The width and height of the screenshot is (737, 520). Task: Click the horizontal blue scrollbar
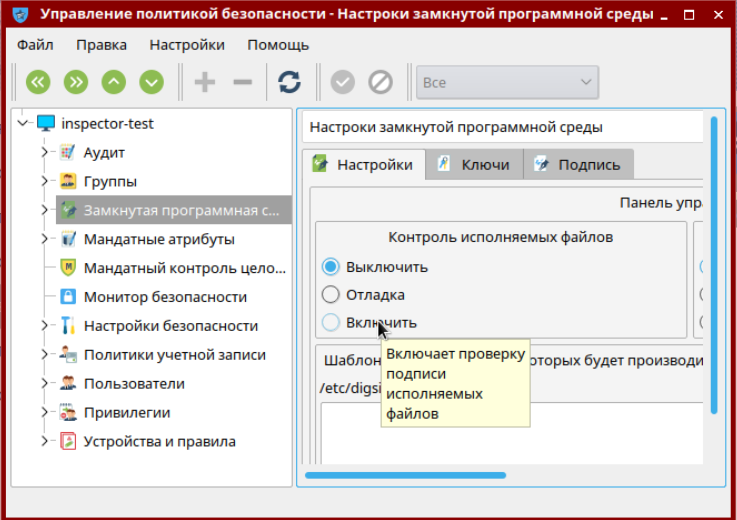tap(405, 475)
